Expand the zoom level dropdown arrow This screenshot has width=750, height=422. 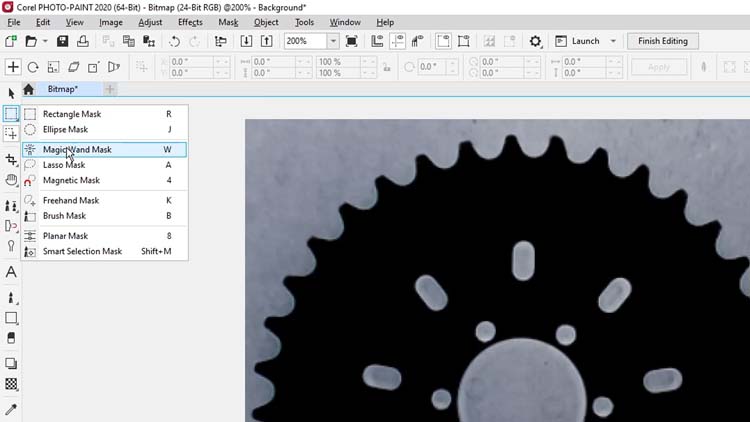click(x=333, y=41)
